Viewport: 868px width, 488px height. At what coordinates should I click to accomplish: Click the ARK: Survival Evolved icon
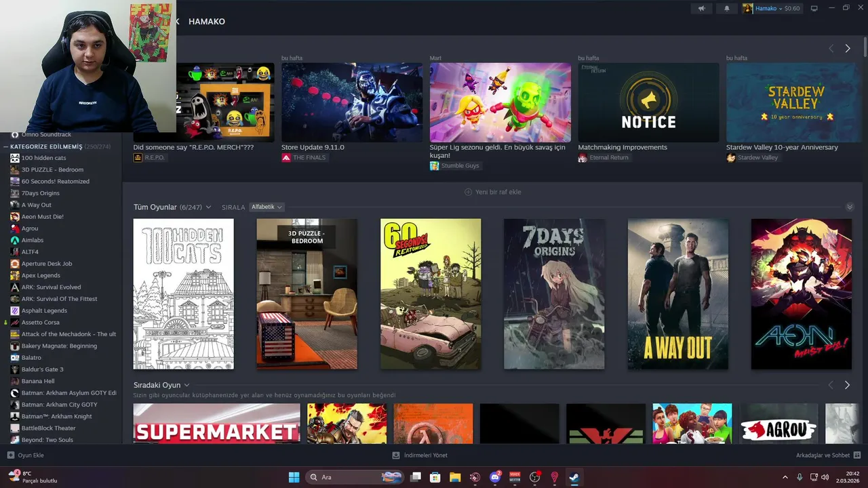[15, 287]
